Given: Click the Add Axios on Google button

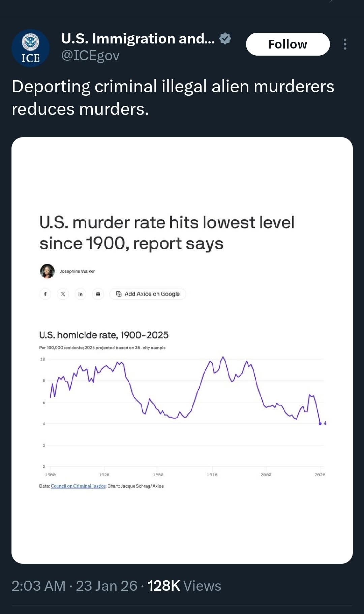Looking at the screenshot, I should click(x=148, y=294).
